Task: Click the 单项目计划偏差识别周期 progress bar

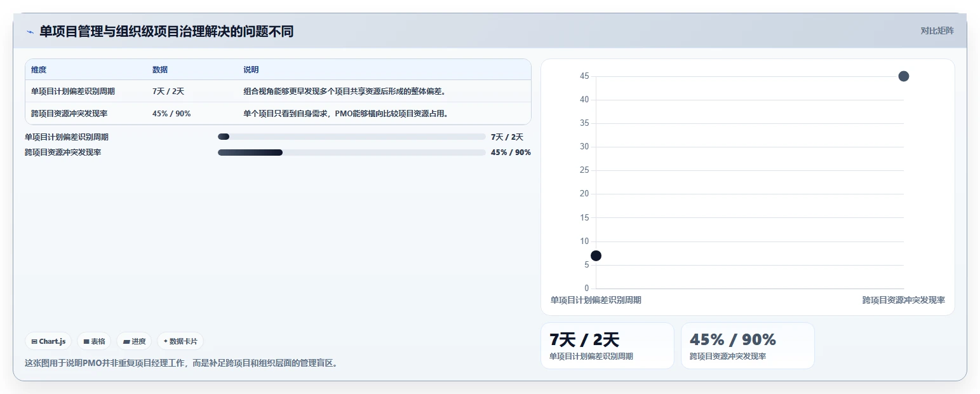Action: click(x=351, y=137)
